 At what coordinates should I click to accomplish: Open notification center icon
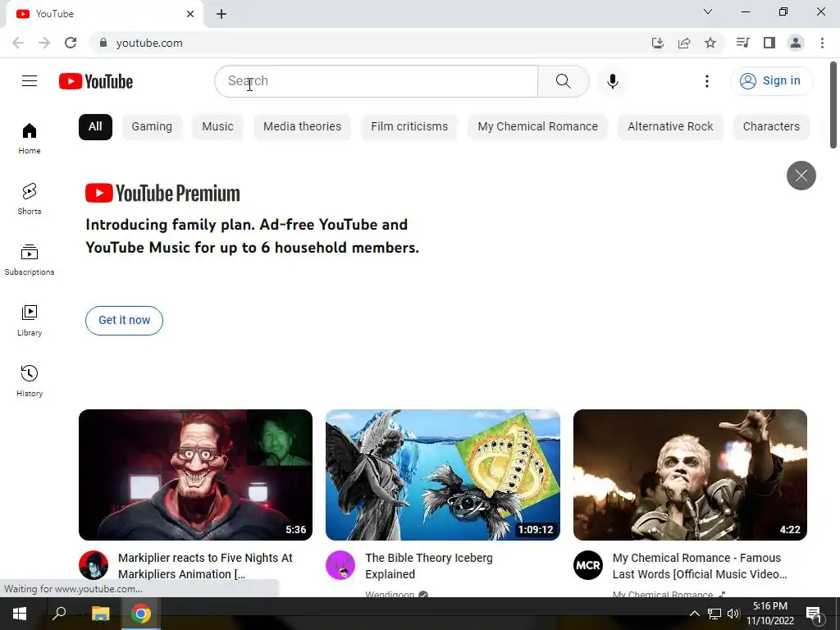[x=814, y=614]
